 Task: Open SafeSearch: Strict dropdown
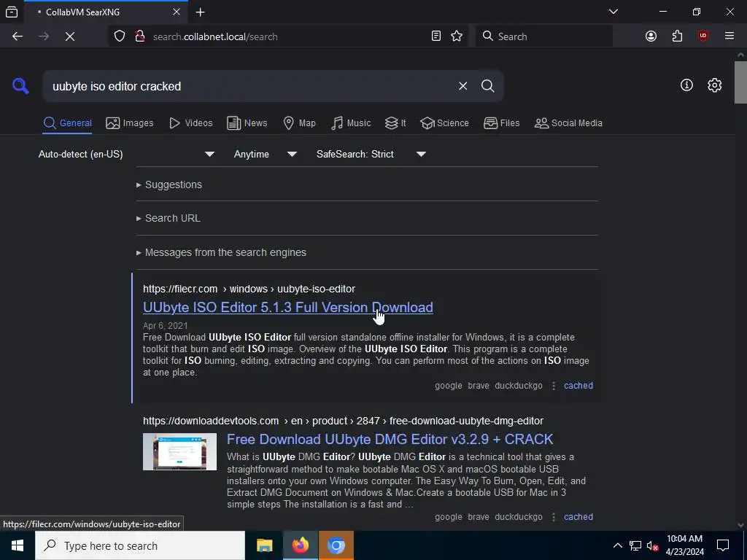pos(371,155)
